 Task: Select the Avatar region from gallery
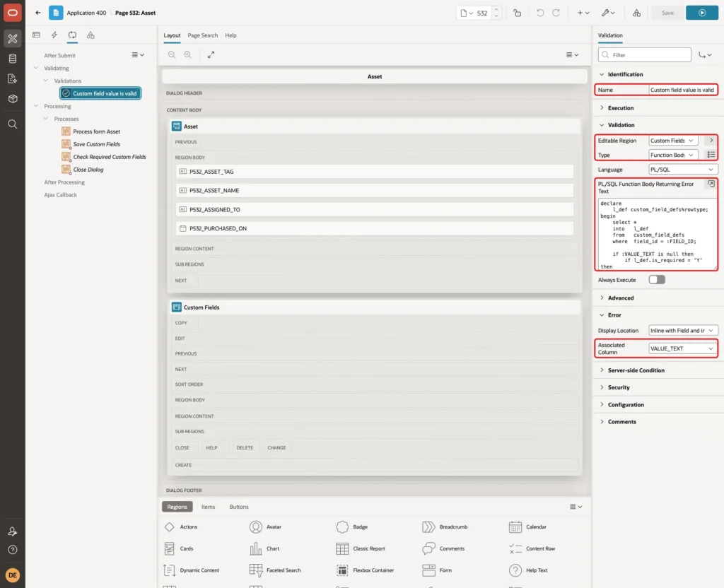click(x=266, y=527)
